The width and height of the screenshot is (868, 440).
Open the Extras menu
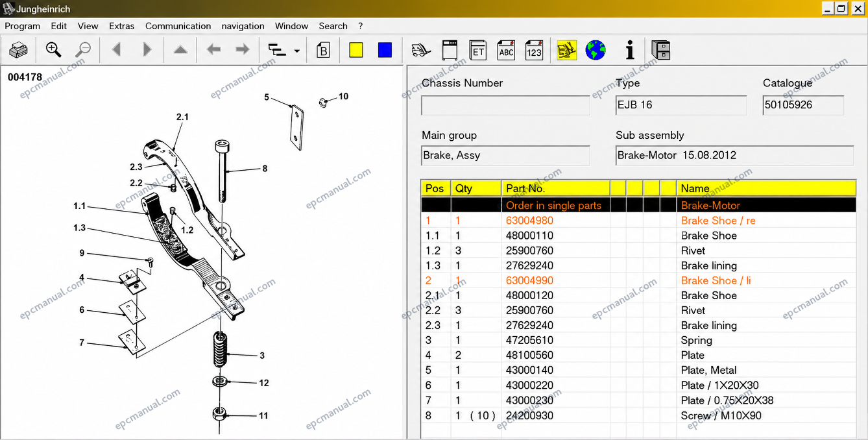(x=122, y=26)
